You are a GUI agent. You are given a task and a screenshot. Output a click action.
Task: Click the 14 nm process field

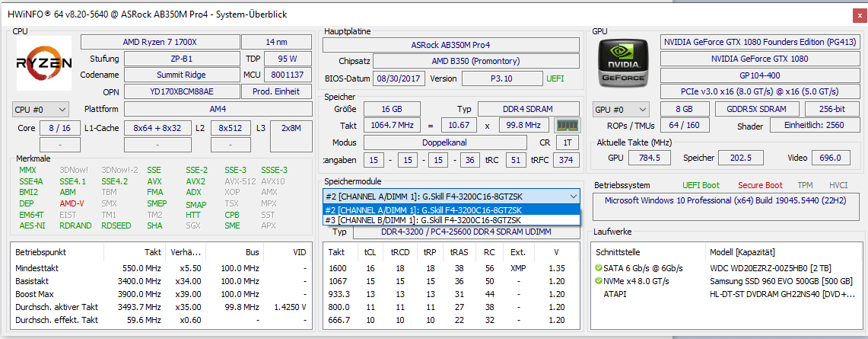click(277, 42)
